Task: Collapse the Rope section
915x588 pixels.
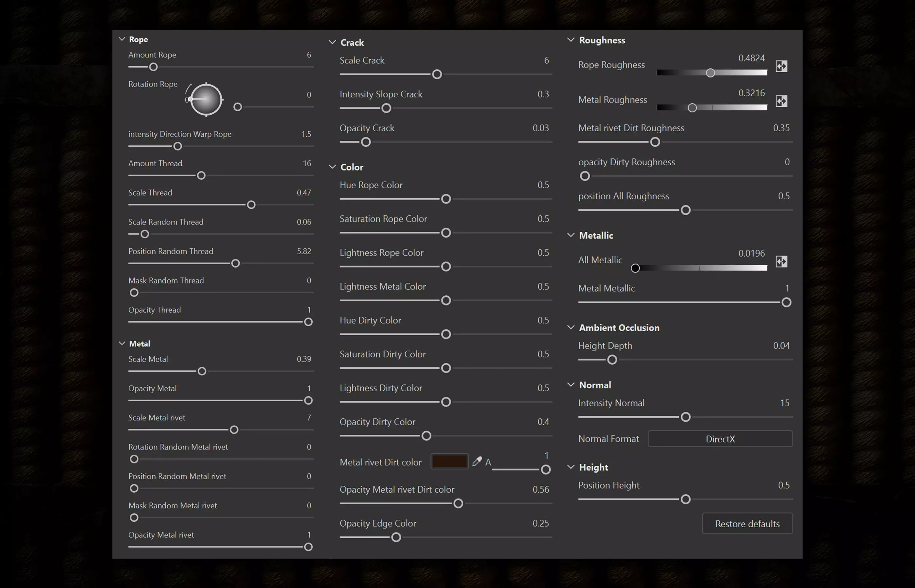Action: pos(122,39)
